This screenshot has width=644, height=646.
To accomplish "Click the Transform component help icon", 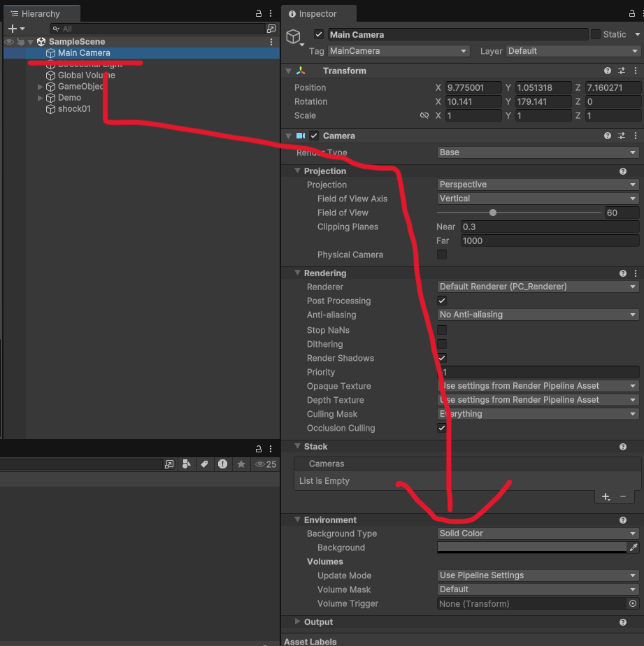I will (x=608, y=71).
